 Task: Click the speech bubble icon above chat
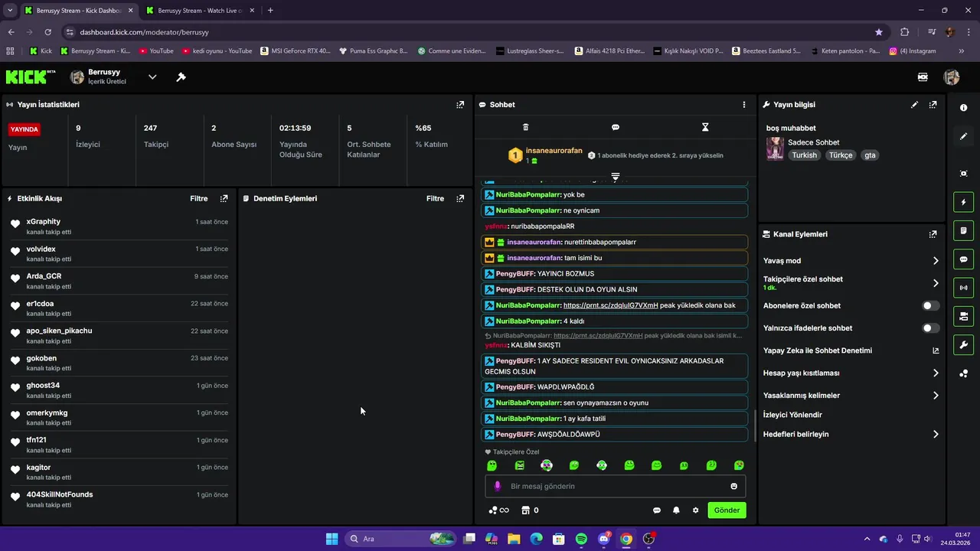point(616,127)
